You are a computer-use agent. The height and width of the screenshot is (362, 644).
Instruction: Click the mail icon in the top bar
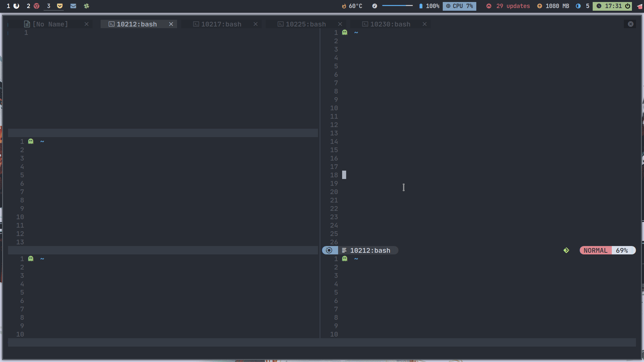pos(73,6)
